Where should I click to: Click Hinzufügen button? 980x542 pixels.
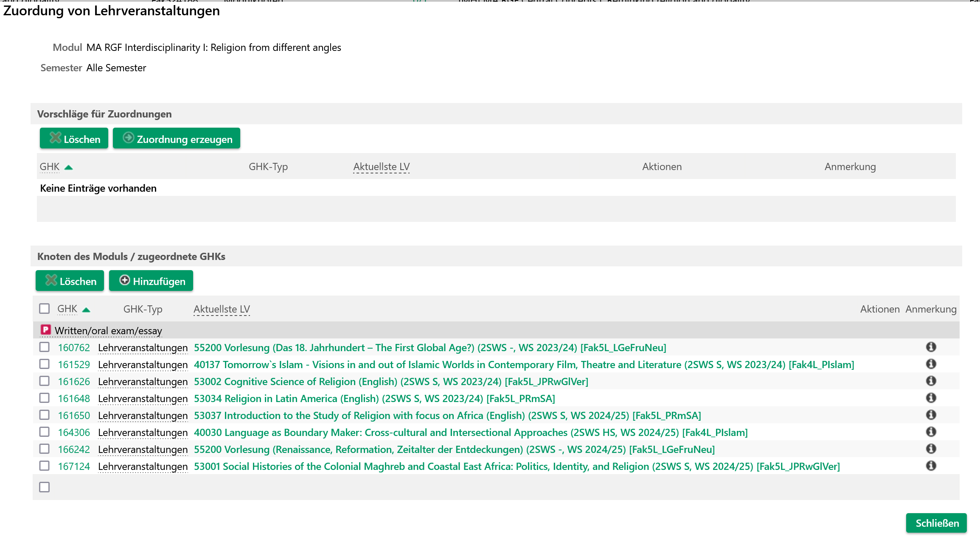coord(151,281)
